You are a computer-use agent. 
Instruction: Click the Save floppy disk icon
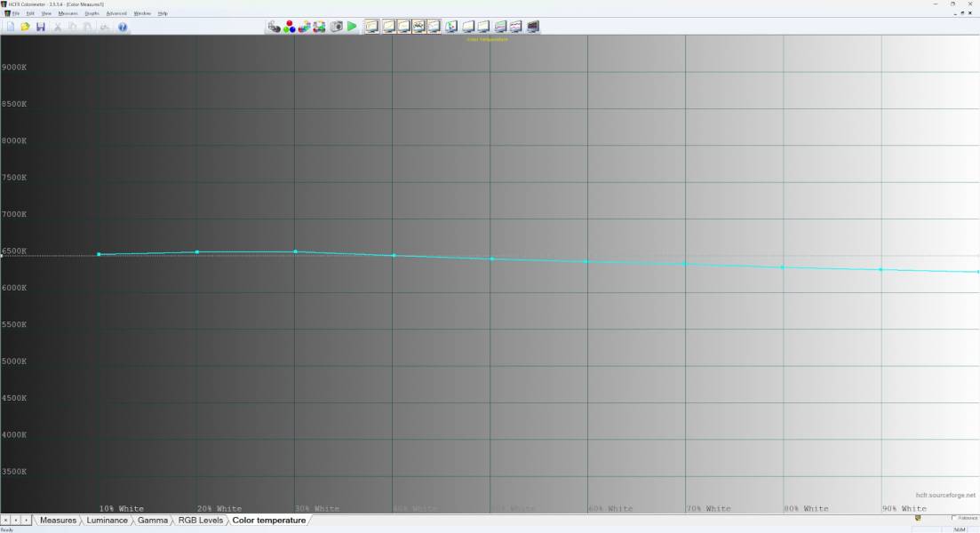(x=41, y=27)
